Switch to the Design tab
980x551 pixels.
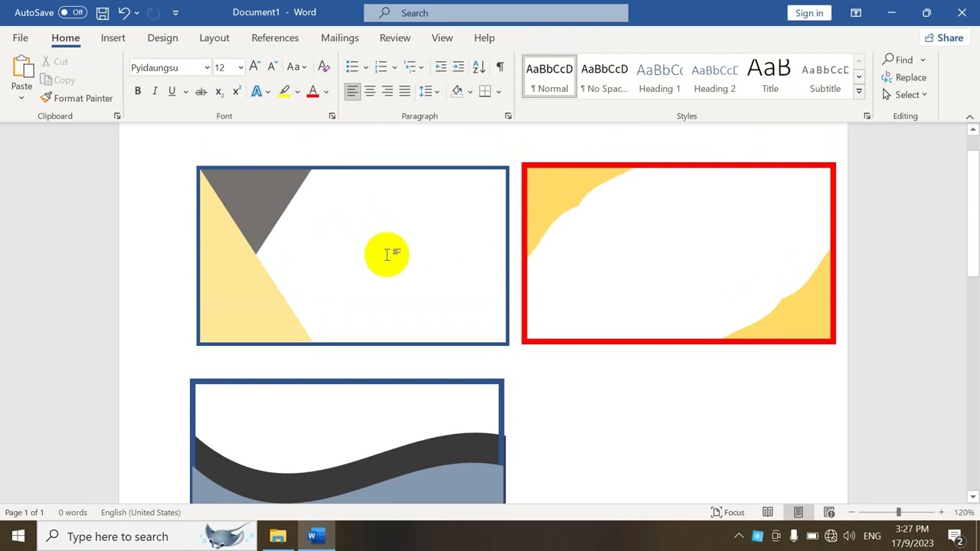(162, 37)
